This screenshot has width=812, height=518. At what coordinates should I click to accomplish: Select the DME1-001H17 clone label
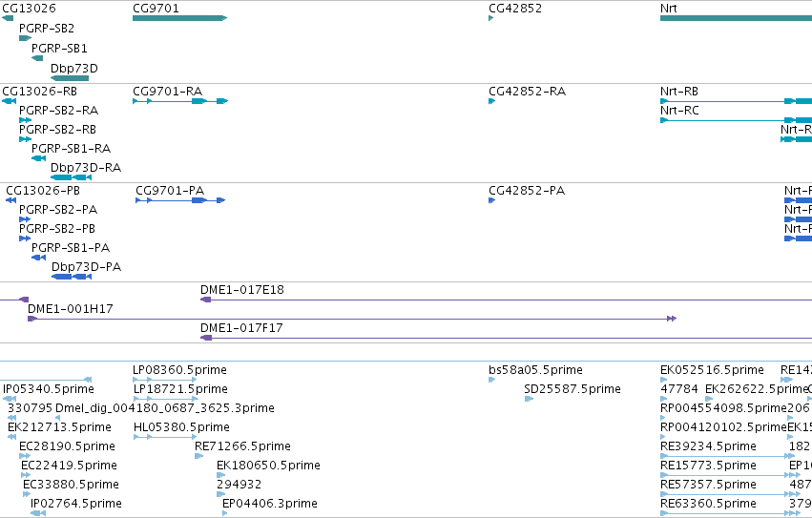[71, 309]
